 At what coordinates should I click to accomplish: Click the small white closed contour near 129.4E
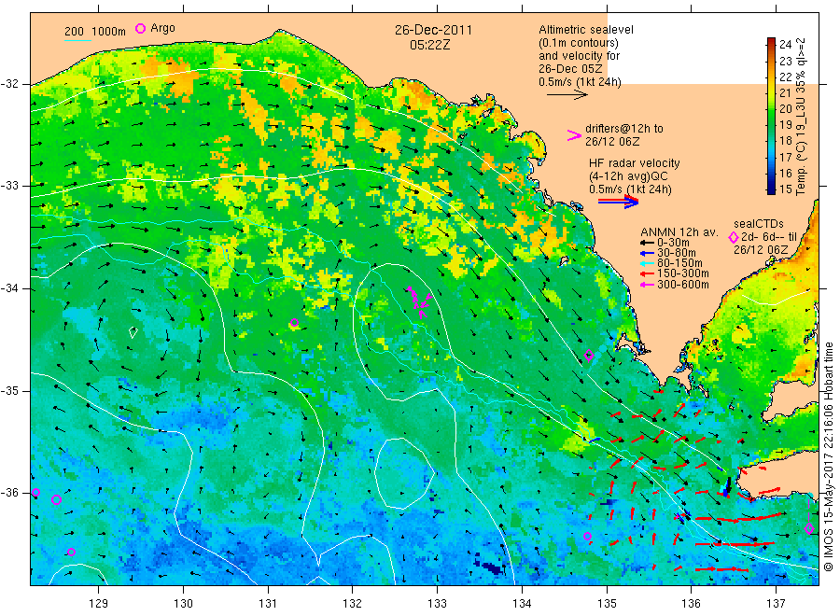click(133, 332)
